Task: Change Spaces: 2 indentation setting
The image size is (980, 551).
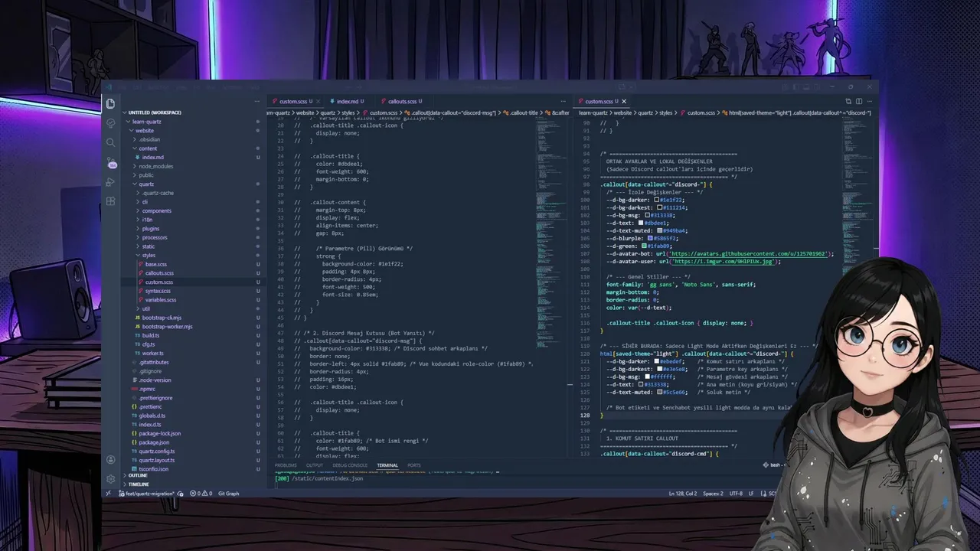Action: click(x=713, y=494)
